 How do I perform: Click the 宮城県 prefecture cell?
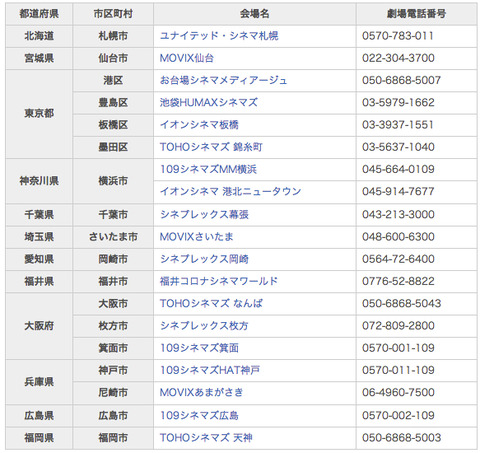tap(39, 58)
